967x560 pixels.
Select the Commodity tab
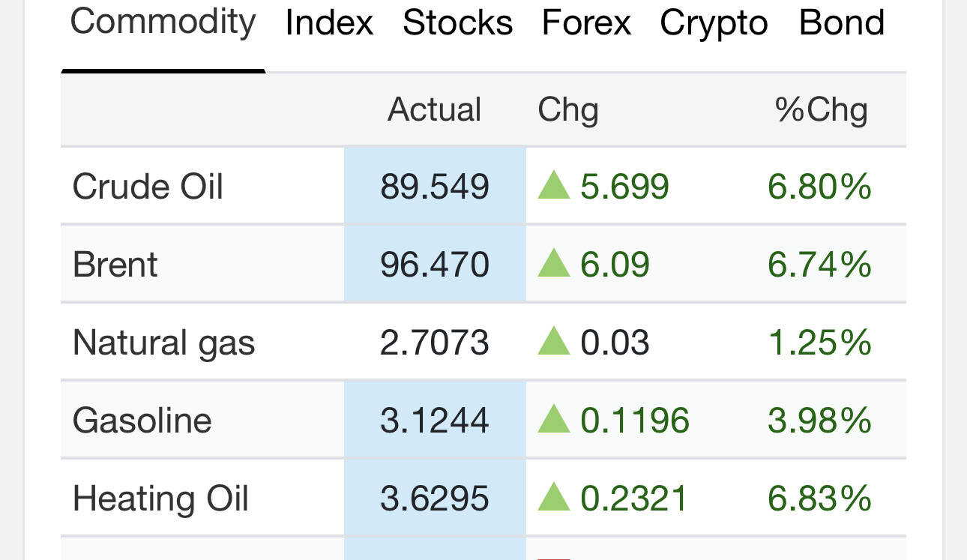(163, 22)
